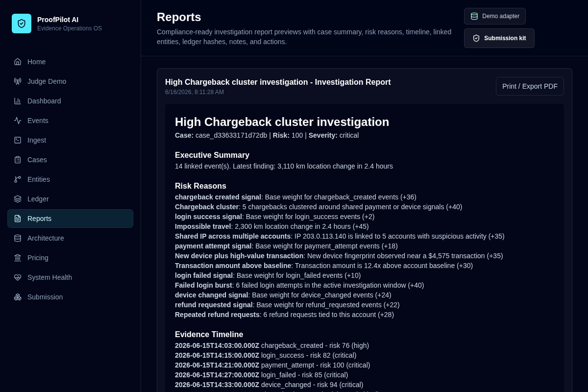Click the Evidence Timeline heading
The height and width of the screenshot is (392, 588).
pyautogui.click(x=209, y=335)
